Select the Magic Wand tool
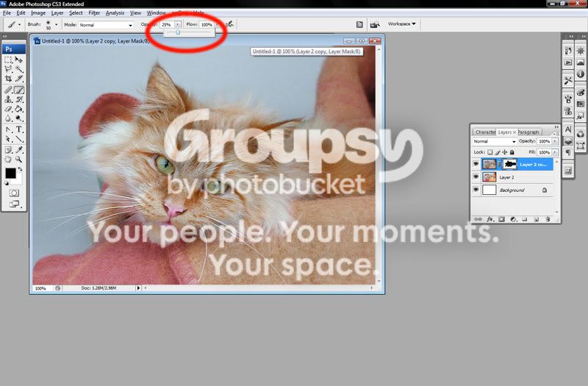The width and height of the screenshot is (588, 386). pyautogui.click(x=19, y=69)
